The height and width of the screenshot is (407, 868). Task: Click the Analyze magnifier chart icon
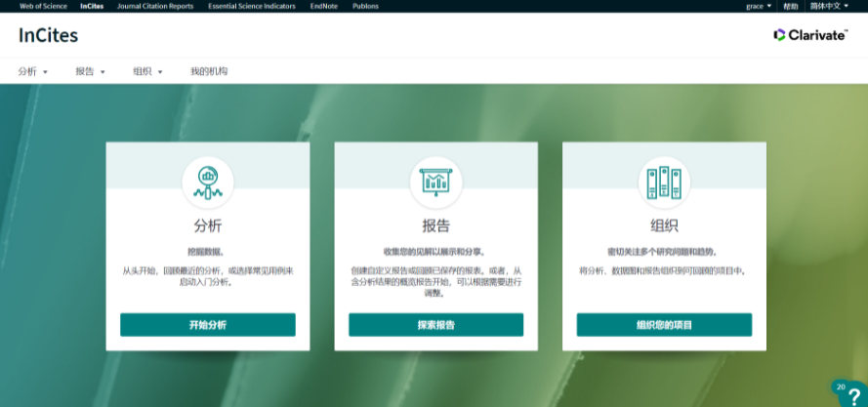click(208, 183)
